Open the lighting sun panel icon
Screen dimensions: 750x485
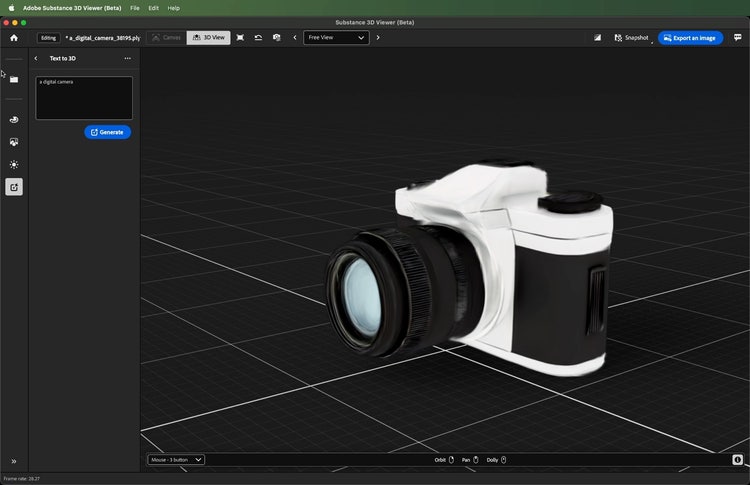(x=14, y=165)
